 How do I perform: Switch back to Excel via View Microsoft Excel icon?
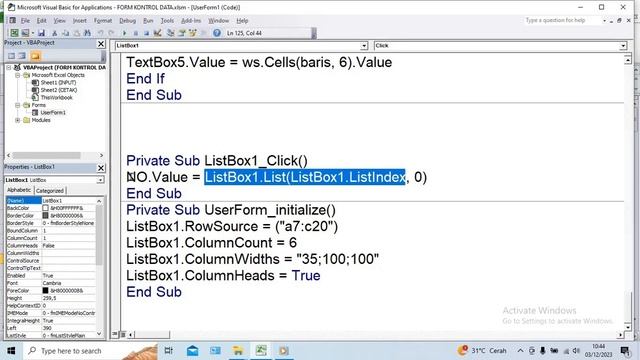[x=14, y=33]
